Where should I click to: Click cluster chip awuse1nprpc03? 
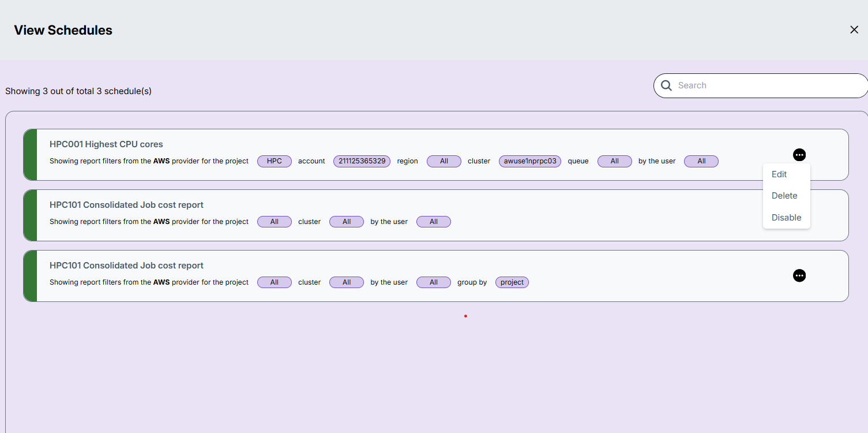530,161
